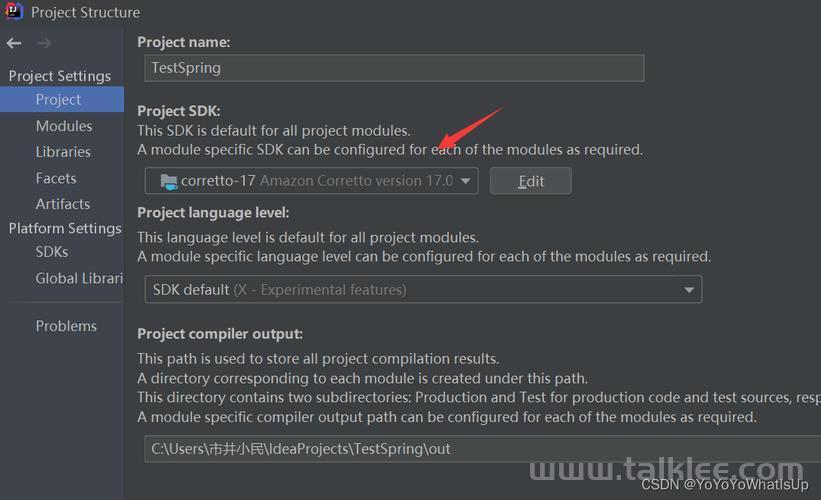Viewport: 821px width, 500px height.
Task: Show the Problems section
Action: 66,326
